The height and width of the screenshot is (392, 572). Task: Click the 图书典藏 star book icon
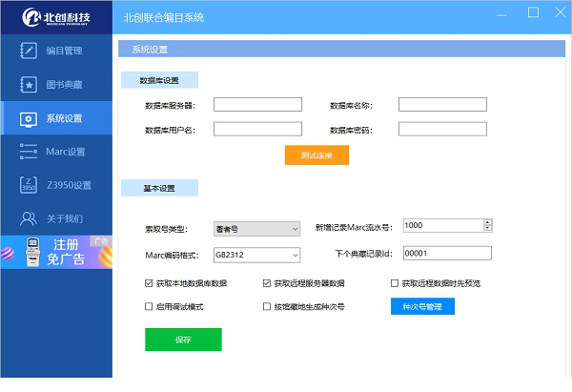[x=29, y=85]
